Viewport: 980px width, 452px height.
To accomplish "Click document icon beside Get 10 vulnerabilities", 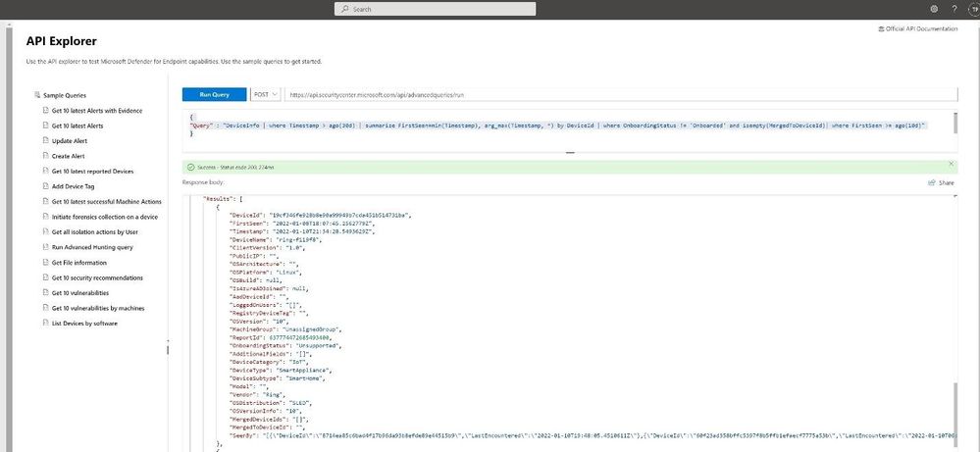I will point(46,293).
